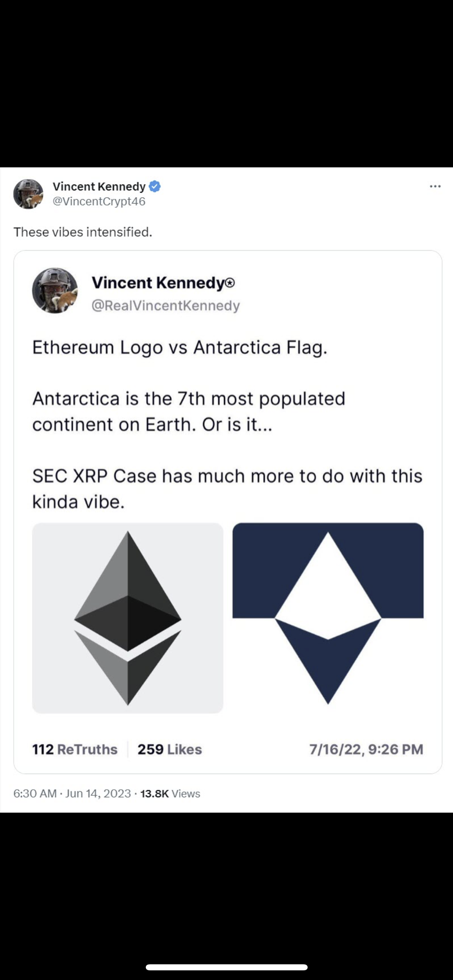View the 259 Likes count
The height and width of the screenshot is (980, 453).
[170, 749]
